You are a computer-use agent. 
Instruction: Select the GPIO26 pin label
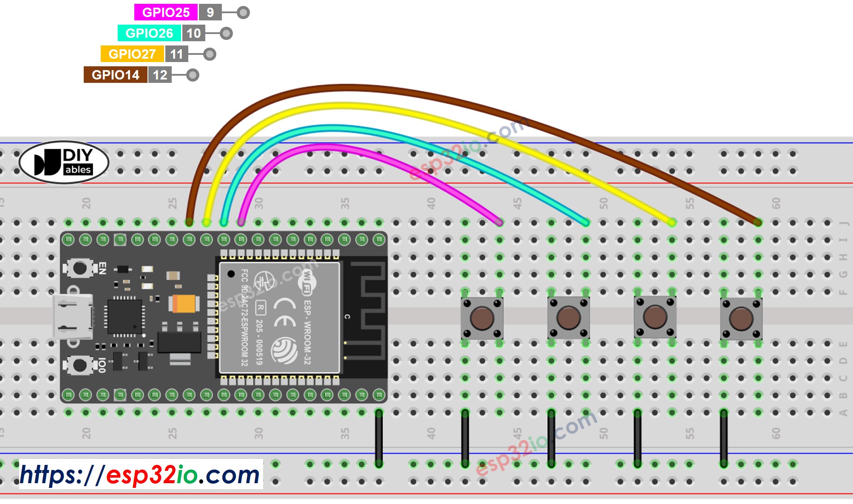point(150,33)
